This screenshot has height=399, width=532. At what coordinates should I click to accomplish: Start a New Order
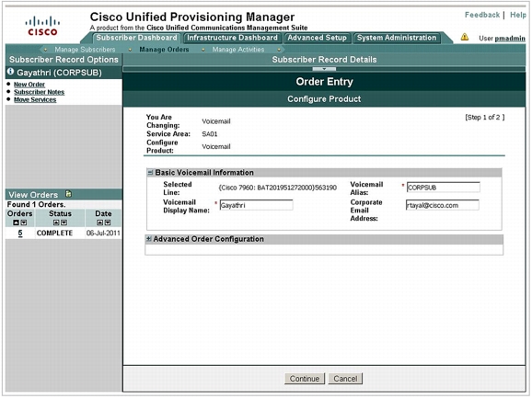pos(29,85)
